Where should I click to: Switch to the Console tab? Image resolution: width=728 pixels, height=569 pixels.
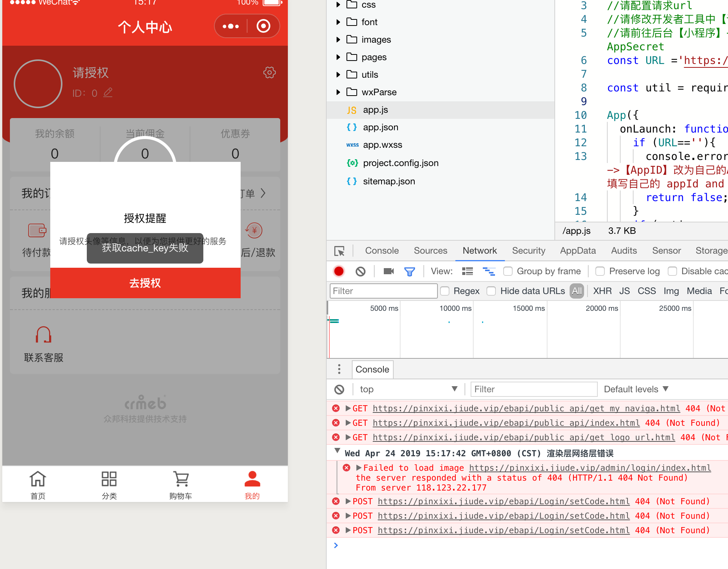tap(382, 251)
